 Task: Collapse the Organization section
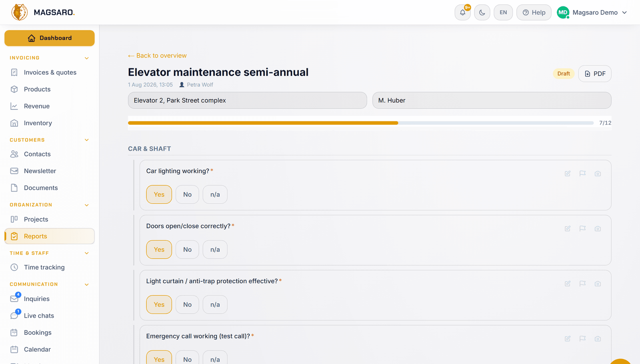(87, 205)
